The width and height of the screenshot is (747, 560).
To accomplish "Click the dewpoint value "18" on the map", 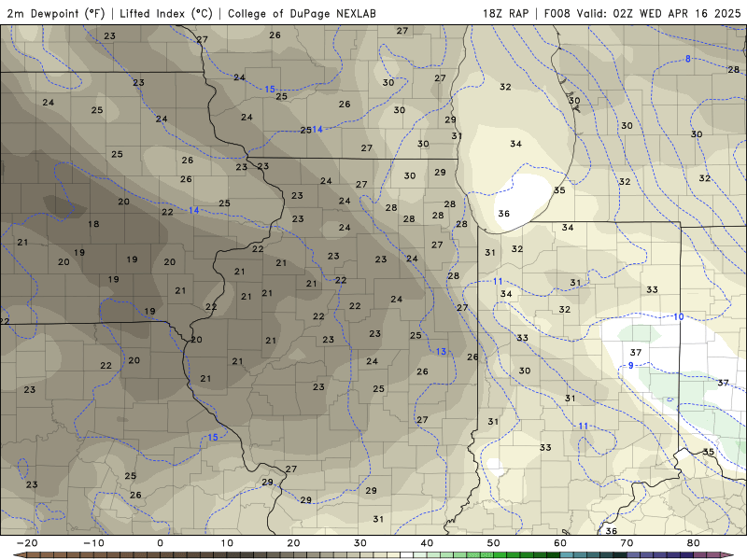I will [x=93, y=224].
